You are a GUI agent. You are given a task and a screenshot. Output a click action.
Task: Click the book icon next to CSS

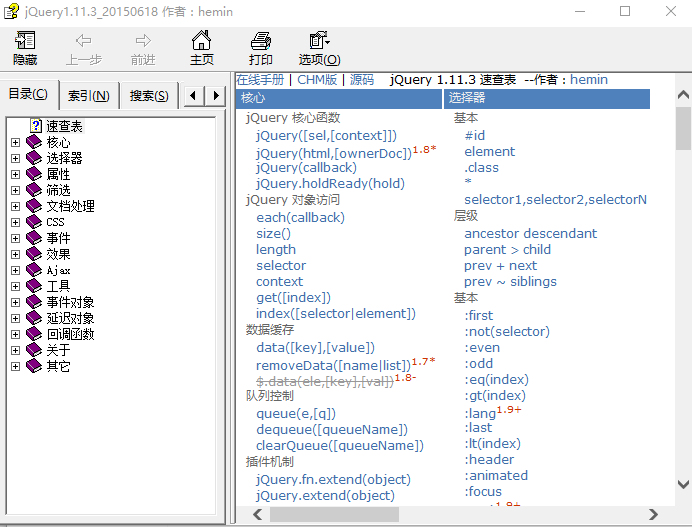[x=35, y=222]
